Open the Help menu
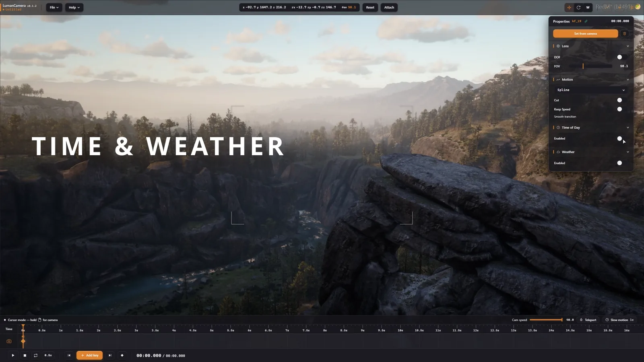 (74, 7)
